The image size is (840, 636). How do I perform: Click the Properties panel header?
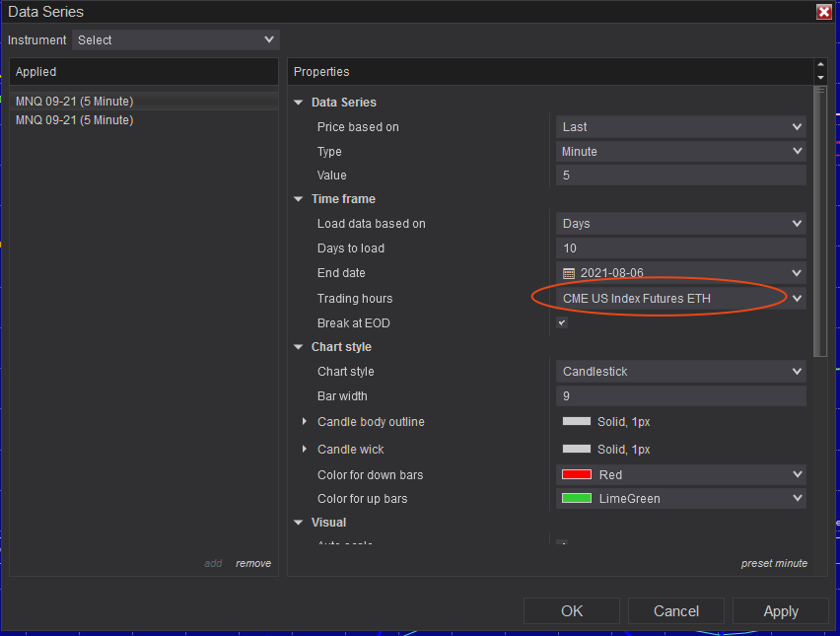(550, 72)
